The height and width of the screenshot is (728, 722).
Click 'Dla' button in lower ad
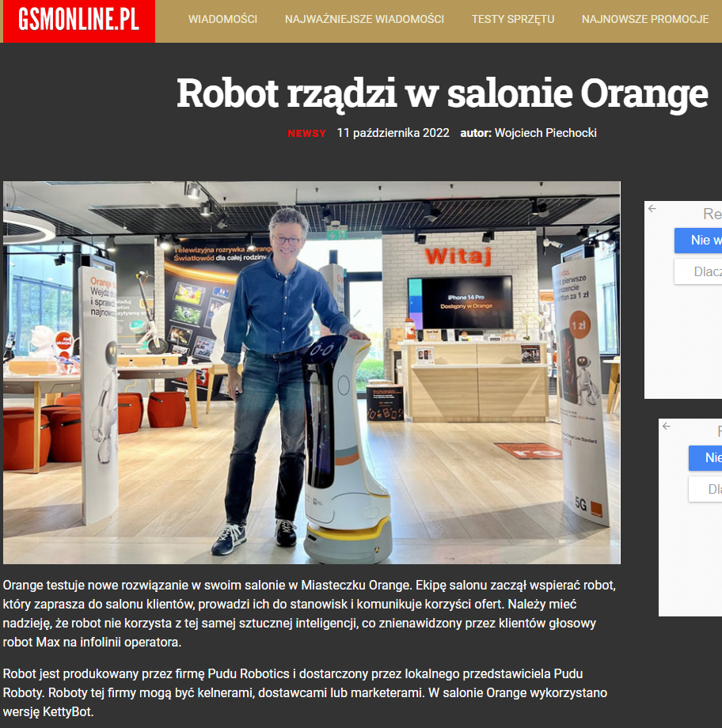point(705,489)
